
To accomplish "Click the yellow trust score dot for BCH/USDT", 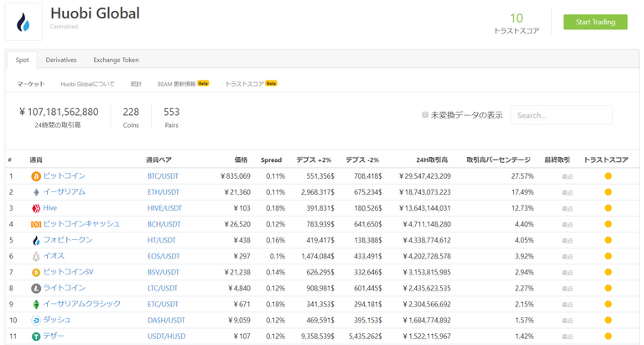I will coord(608,224).
